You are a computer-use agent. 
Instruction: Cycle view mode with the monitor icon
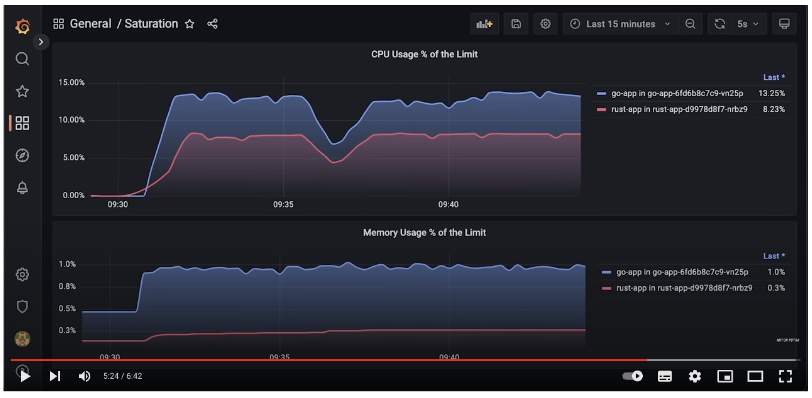pyautogui.click(x=784, y=24)
